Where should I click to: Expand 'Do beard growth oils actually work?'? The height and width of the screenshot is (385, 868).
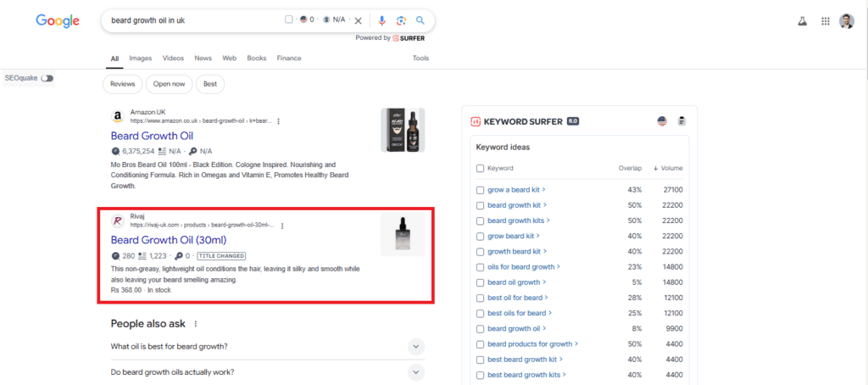[x=415, y=371]
